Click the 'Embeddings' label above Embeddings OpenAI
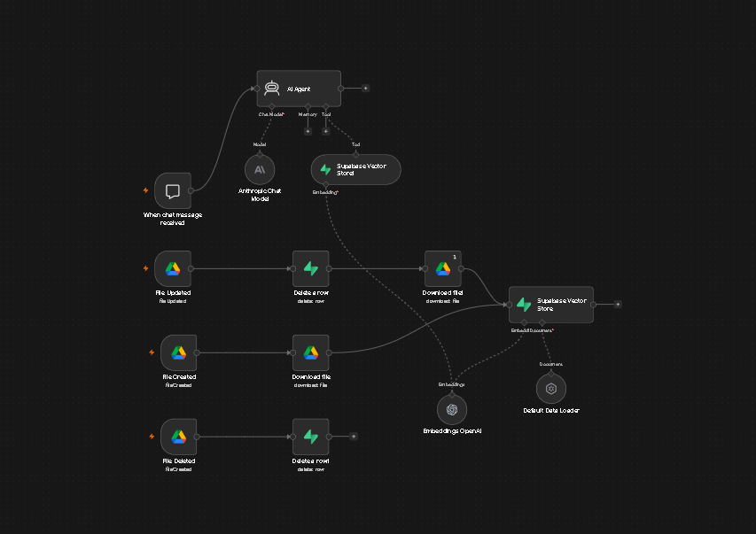Viewport: 756px width, 534px height. coord(452,384)
